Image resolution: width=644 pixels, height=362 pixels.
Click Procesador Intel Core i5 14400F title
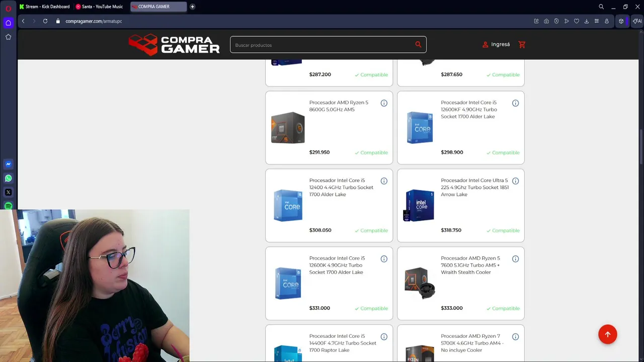click(x=343, y=343)
